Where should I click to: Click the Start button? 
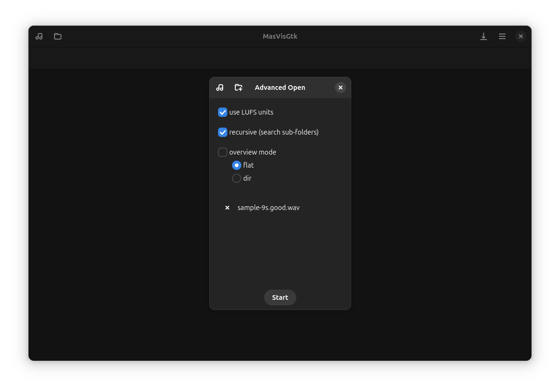click(x=280, y=297)
